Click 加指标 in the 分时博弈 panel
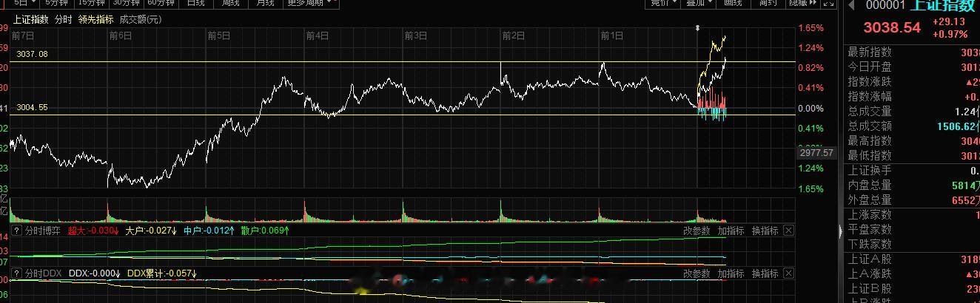The width and height of the screenshot is (980, 303). click(x=731, y=231)
